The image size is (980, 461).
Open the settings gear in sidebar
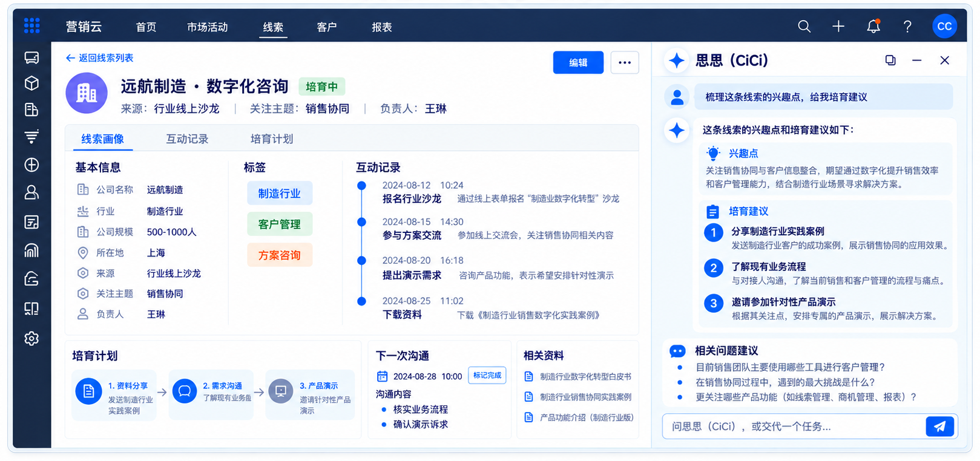31,338
